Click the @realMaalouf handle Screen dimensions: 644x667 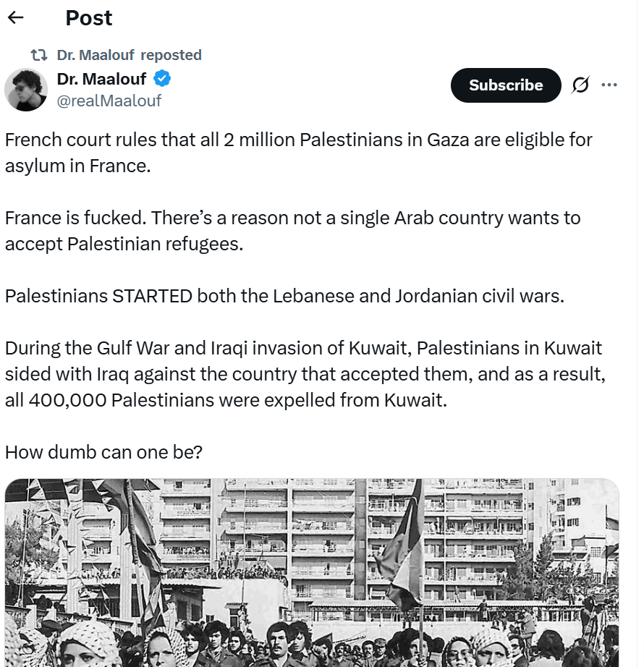pyautogui.click(x=109, y=101)
